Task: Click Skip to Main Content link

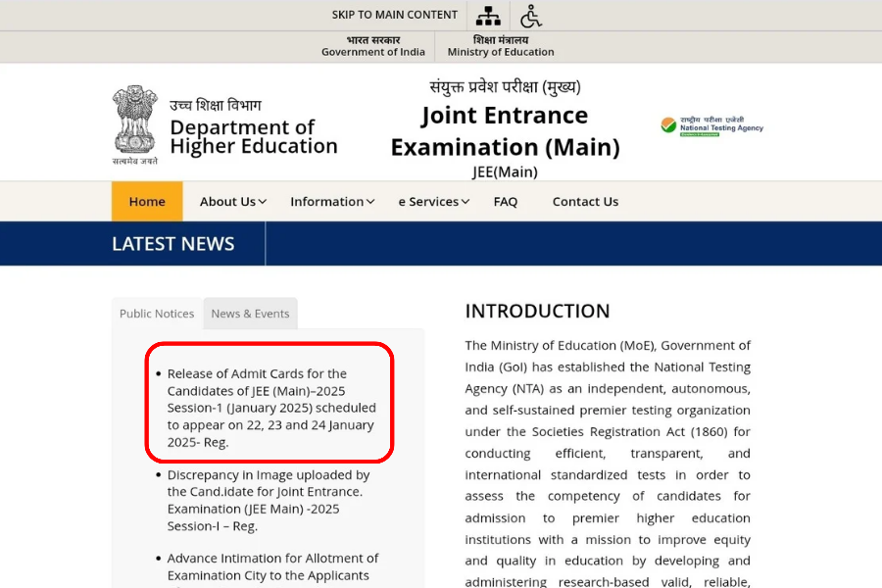Action: pyautogui.click(x=395, y=15)
